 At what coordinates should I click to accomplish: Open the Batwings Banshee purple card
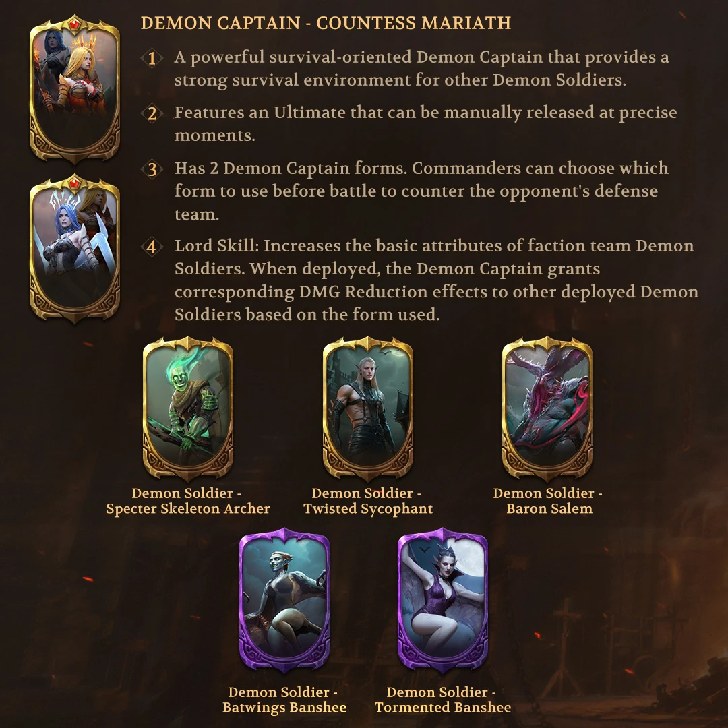284,600
